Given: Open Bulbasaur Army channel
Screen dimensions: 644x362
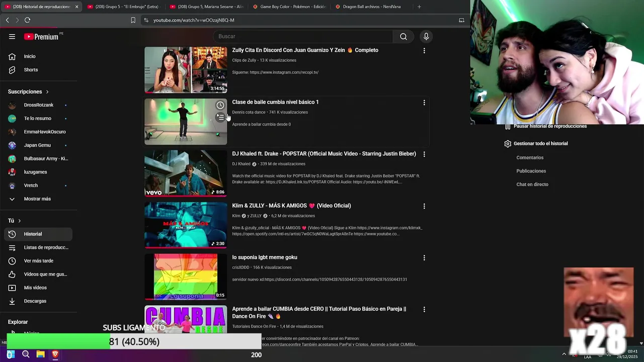Looking at the screenshot, I should 38,158.
